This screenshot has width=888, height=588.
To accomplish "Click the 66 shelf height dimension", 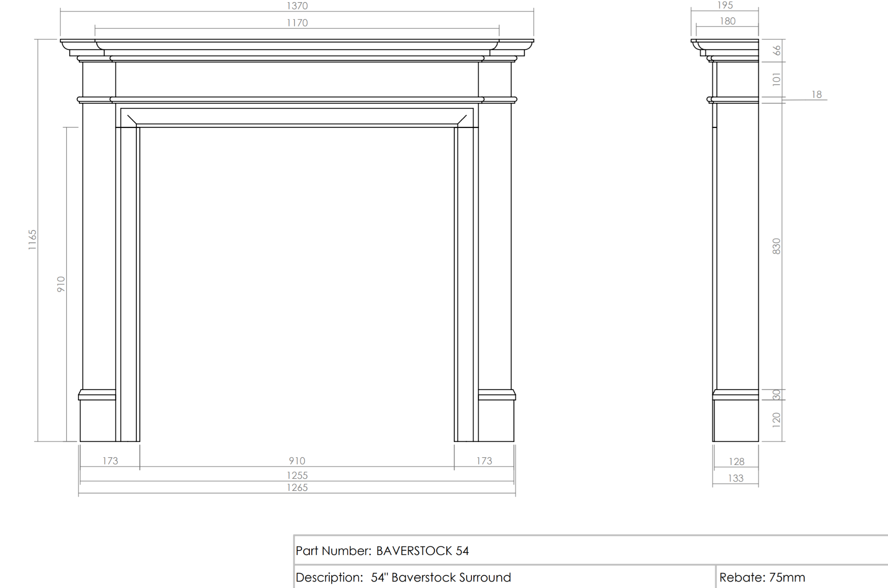I will point(777,50).
